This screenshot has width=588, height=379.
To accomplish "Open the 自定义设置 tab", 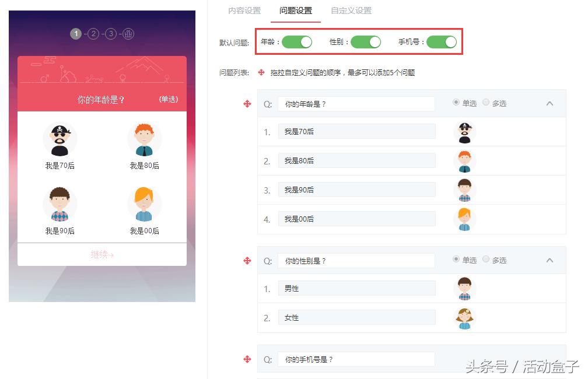I will pyautogui.click(x=350, y=10).
